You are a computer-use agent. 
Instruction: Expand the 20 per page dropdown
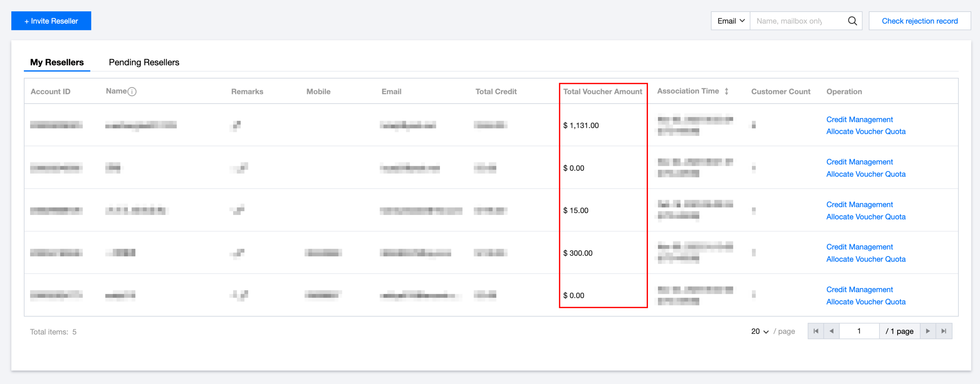(760, 332)
